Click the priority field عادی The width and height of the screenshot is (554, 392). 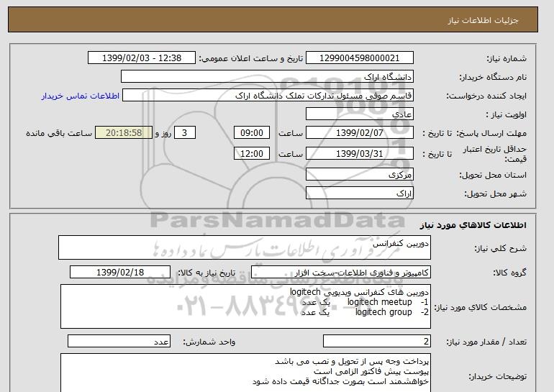coord(359,114)
